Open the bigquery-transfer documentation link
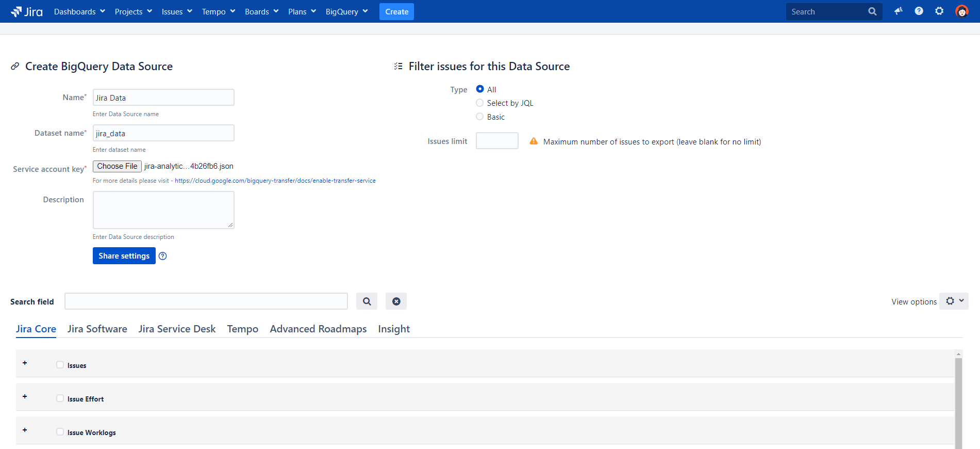Image resolution: width=980 pixels, height=449 pixels. [275, 181]
